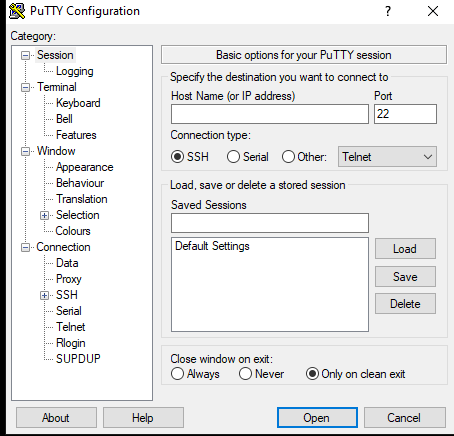Screen dimensions: 454x436
Task: Click the Open button
Action: pos(317,417)
